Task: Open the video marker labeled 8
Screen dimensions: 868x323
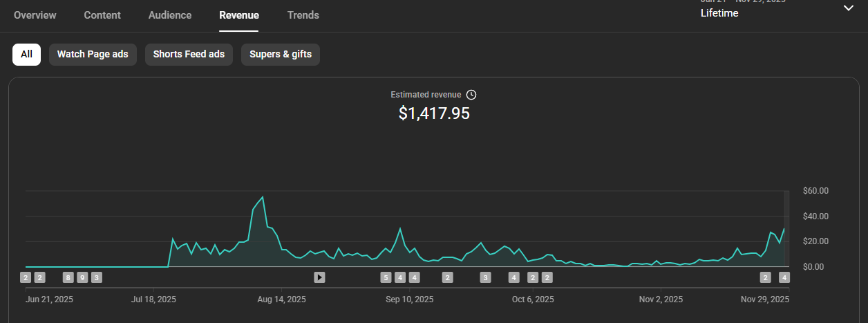Action: [x=68, y=277]
